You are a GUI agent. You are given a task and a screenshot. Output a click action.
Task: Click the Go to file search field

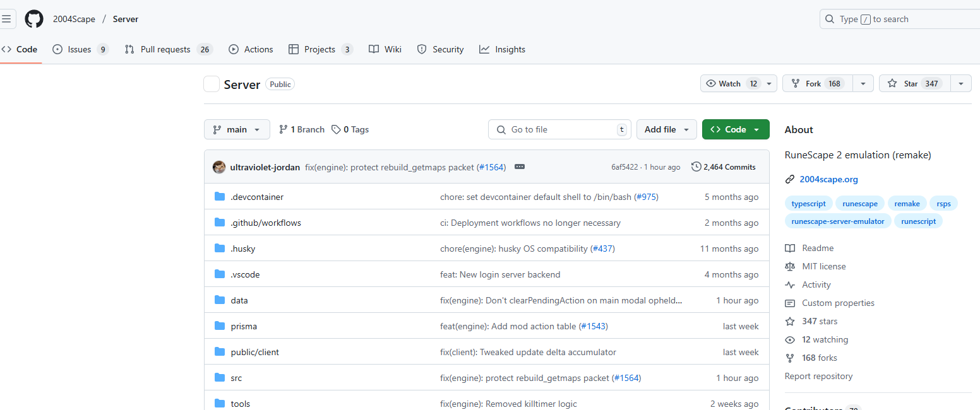[x=559, y=129]
